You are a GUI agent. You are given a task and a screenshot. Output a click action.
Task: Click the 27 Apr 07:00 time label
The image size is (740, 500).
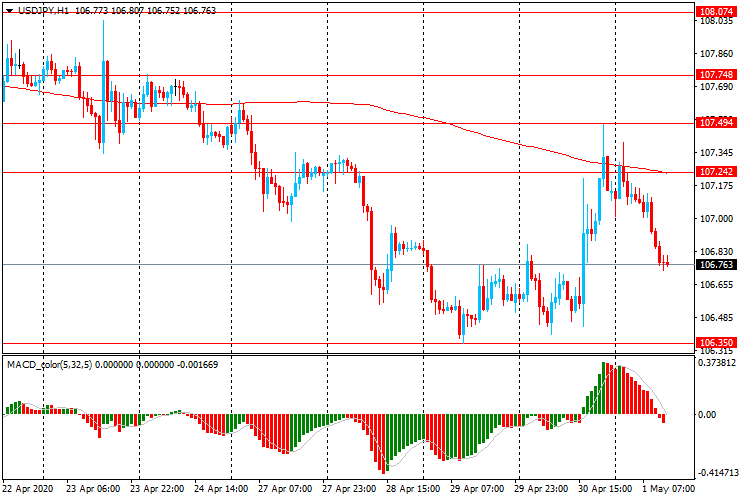pos(285,488)
